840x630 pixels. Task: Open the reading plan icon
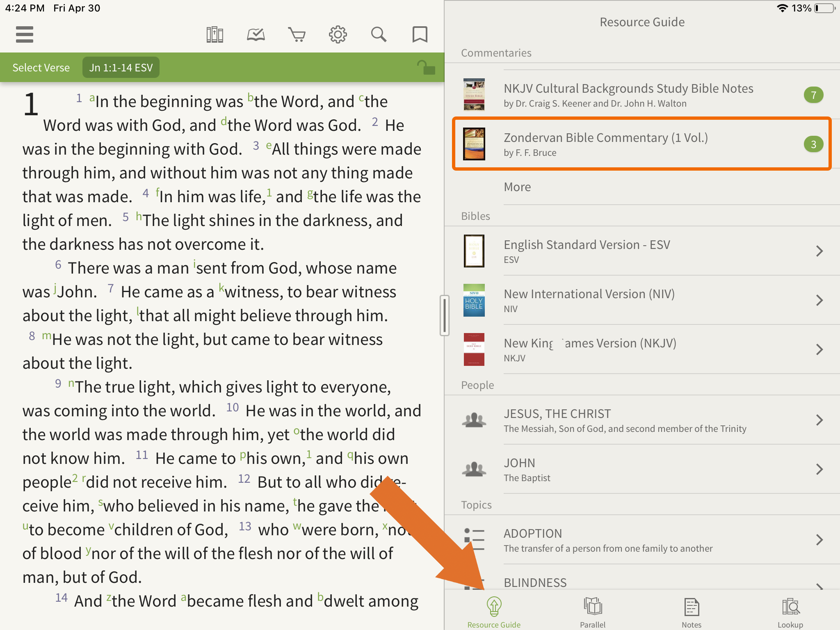pyautogui.click(x=256, y=34)
